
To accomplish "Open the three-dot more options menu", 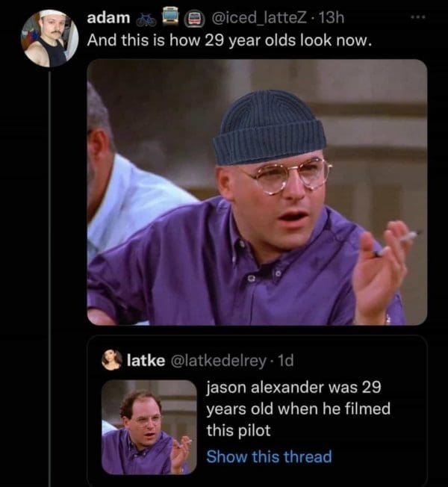I will click(418, 17).
